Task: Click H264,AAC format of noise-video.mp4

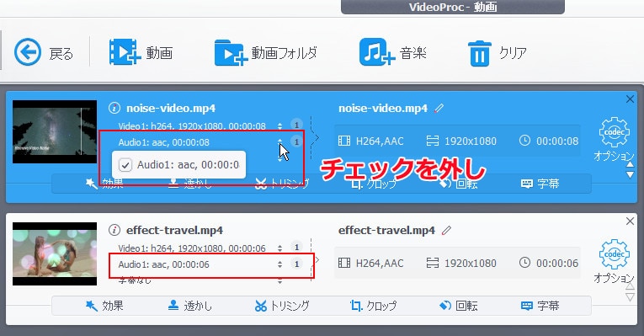Action: pos(371,141)
